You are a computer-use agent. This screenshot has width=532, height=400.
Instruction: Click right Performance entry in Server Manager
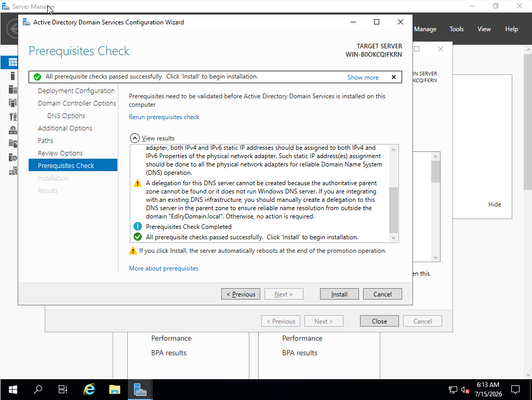pyautogui.click(x=302, y=338)
